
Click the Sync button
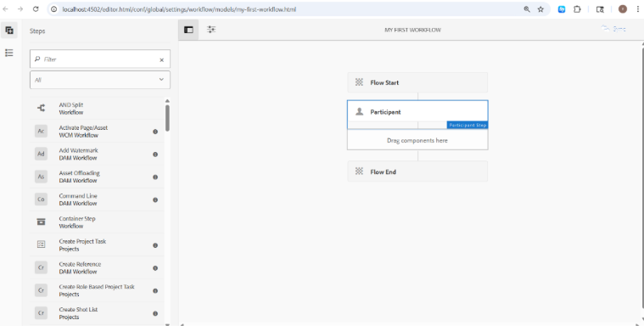coord(613,29)
